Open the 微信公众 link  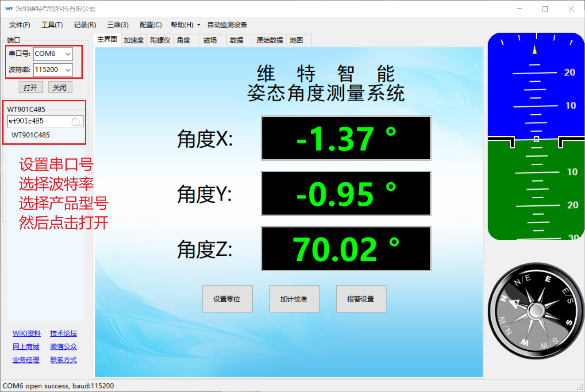point(63,347)
